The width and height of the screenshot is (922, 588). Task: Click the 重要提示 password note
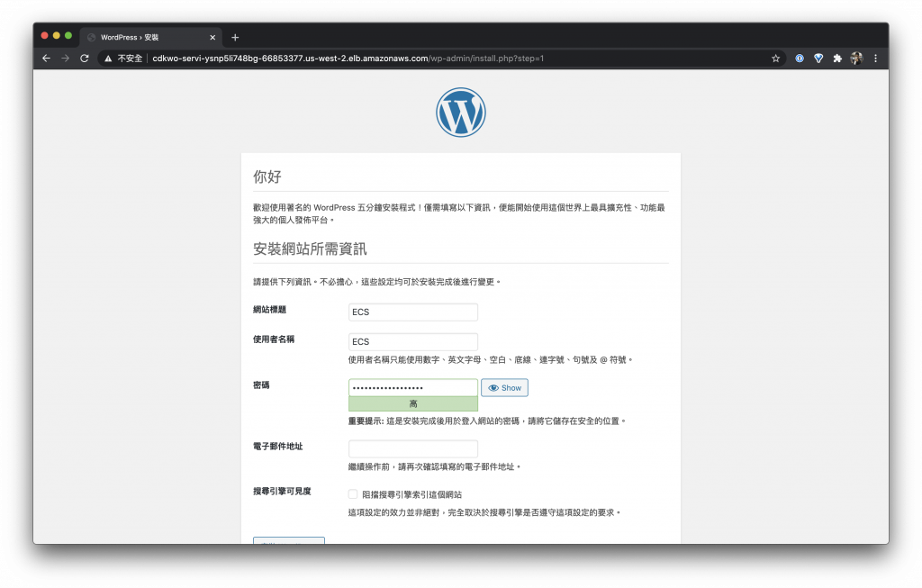(x=487, y=421)
